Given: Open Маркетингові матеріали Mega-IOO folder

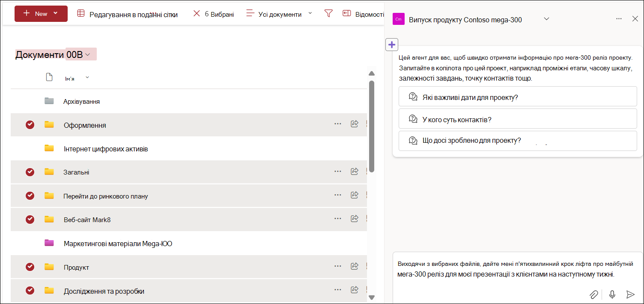Looking at the screenshot, I should coord(118,244).
